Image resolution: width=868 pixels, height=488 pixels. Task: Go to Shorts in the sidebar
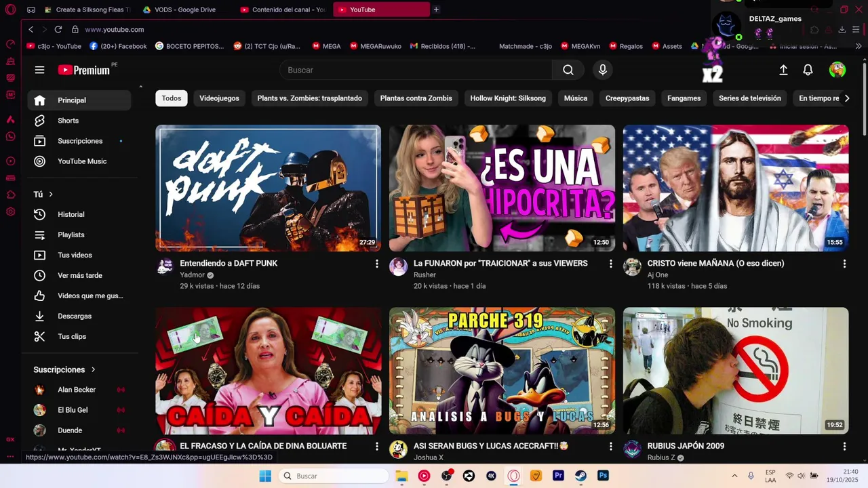click(79, 121)
